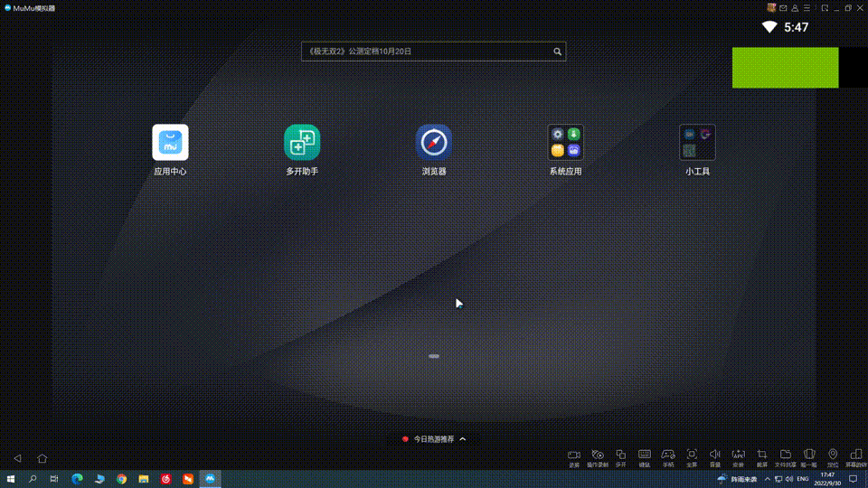Trigger the shake device tool
Screen dimensions: 868x488
pos(809,457)
